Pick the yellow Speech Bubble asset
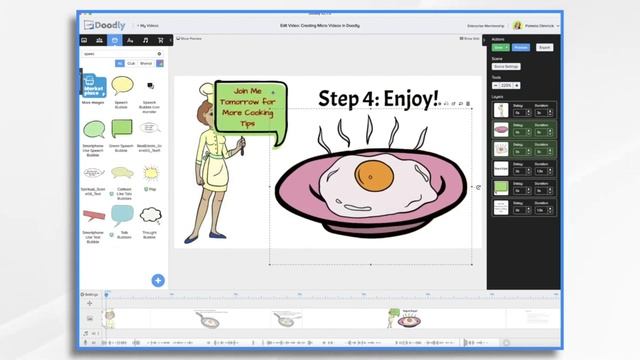The image size is (640, 360). click(x=122, y=86)
